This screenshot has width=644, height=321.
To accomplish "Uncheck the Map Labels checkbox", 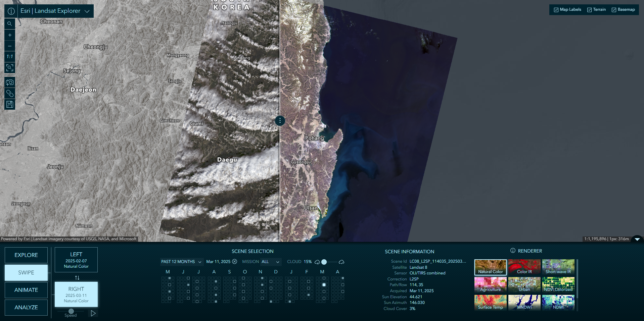I will [556, 10].
